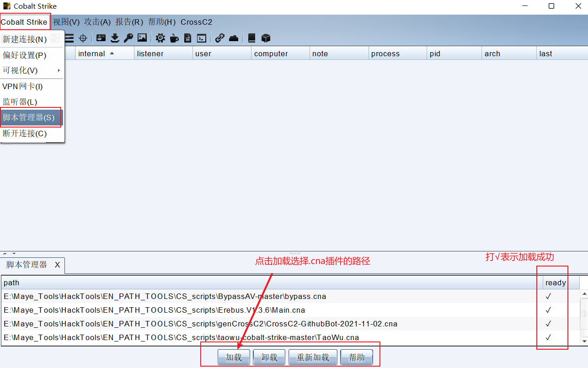Open the 攻击(A) menu
This screenshot has height=368, width=588.
point(97,22)
